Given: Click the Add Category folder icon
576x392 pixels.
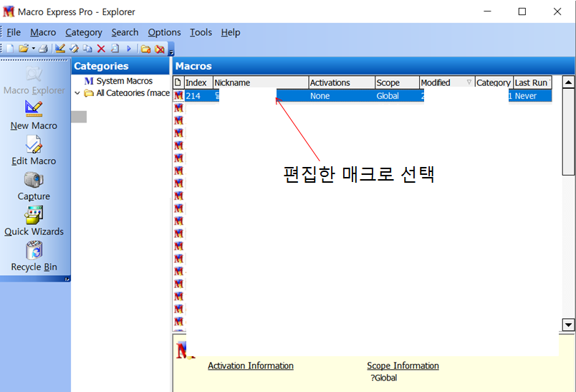Looking at the screenshot, I should pyautogui.click(x=145, y=49).
